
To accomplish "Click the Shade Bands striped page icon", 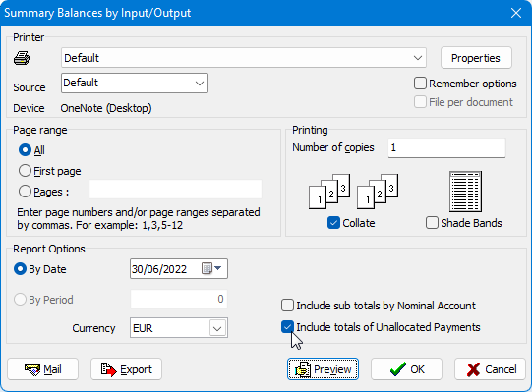I will click(x=465, y=192).
